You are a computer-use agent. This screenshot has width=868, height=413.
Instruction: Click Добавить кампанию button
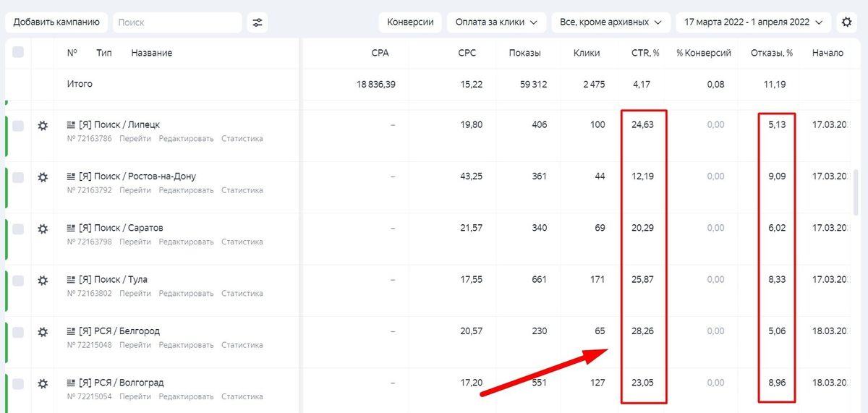(x=56, y=22)
